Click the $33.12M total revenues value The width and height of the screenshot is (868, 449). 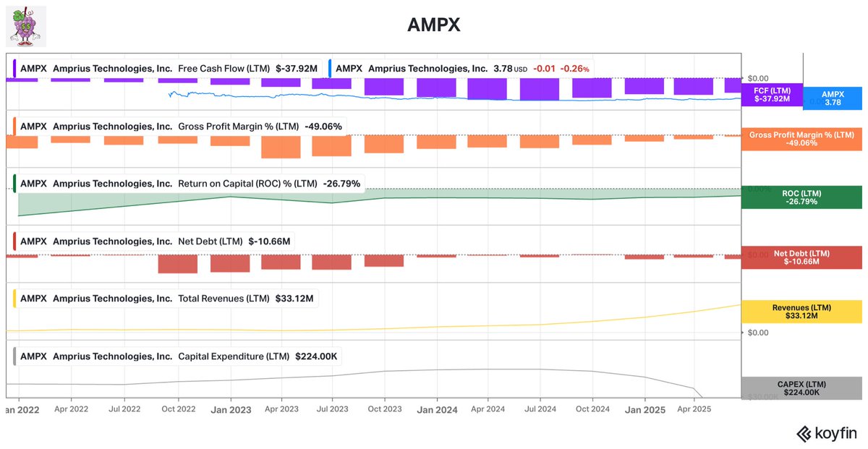point(294,298)
